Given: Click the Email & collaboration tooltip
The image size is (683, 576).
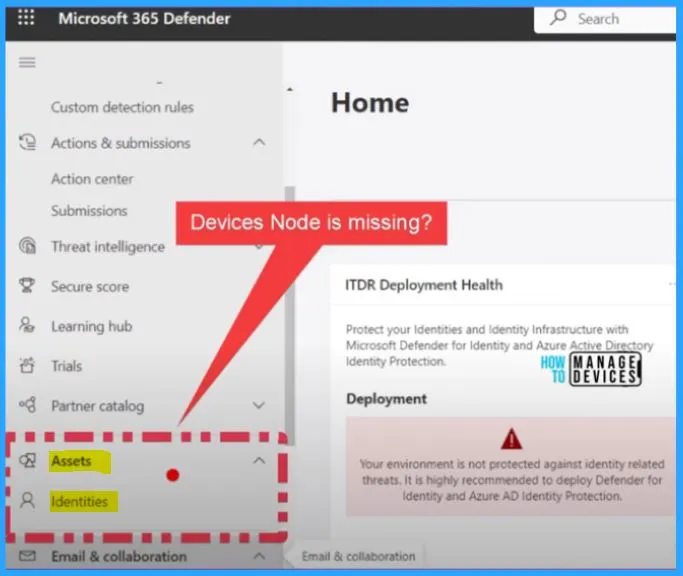Looking at the screenshot, I should (x=358, y=556).
